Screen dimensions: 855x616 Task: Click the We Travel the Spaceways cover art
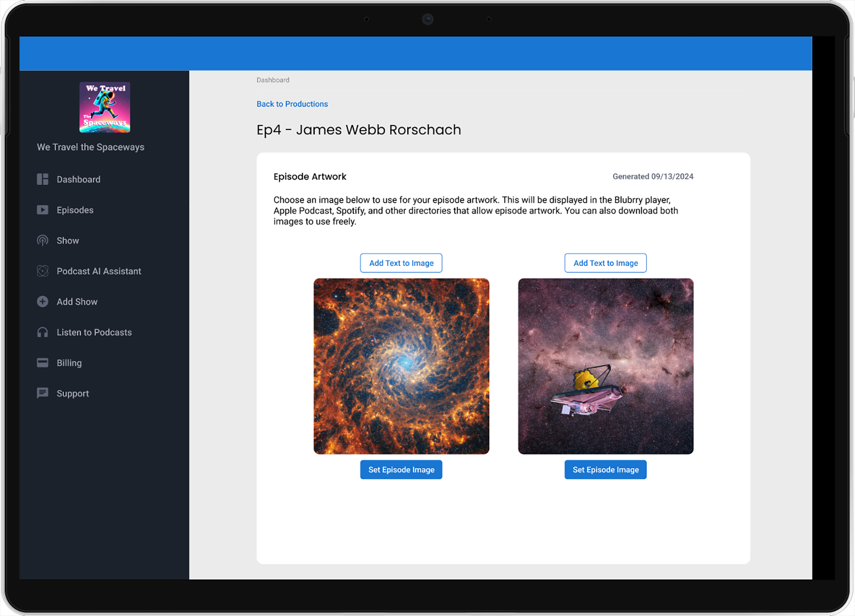tap(105, 107)
